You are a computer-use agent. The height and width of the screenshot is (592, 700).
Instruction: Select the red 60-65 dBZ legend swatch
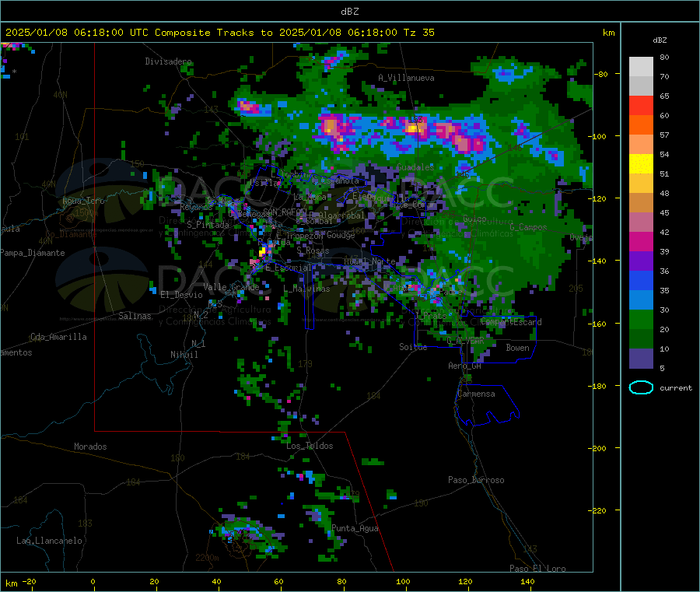pyautogui.click(x=641, y=105)
